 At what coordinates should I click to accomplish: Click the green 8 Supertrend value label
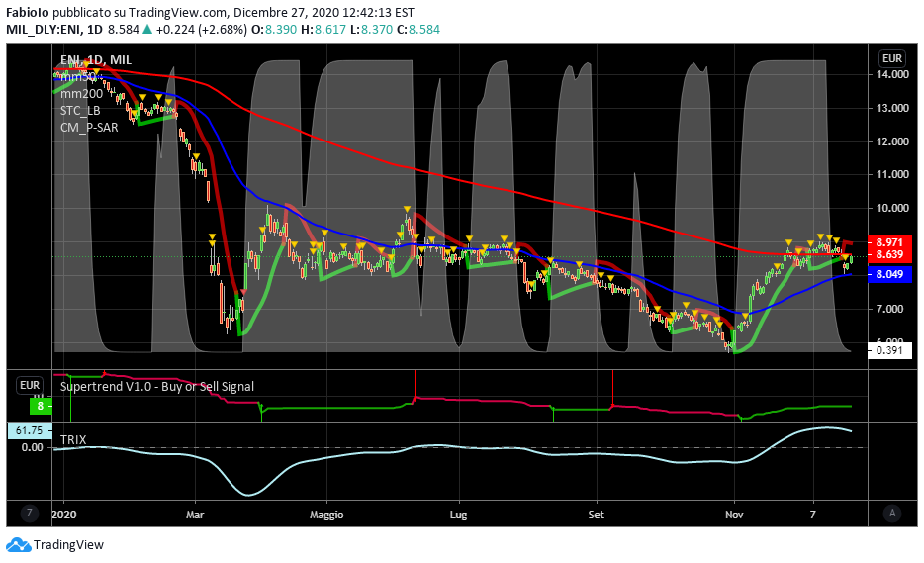point(40,406)
